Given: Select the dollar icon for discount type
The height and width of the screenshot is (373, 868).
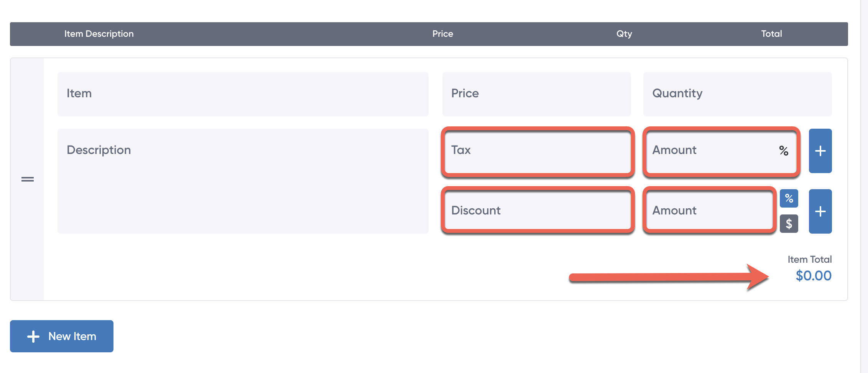Looking at the screenshot, I should click(788, 224).
